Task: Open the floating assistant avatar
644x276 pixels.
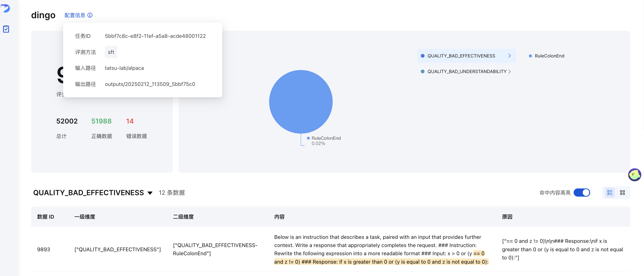Action: [634, 175]
